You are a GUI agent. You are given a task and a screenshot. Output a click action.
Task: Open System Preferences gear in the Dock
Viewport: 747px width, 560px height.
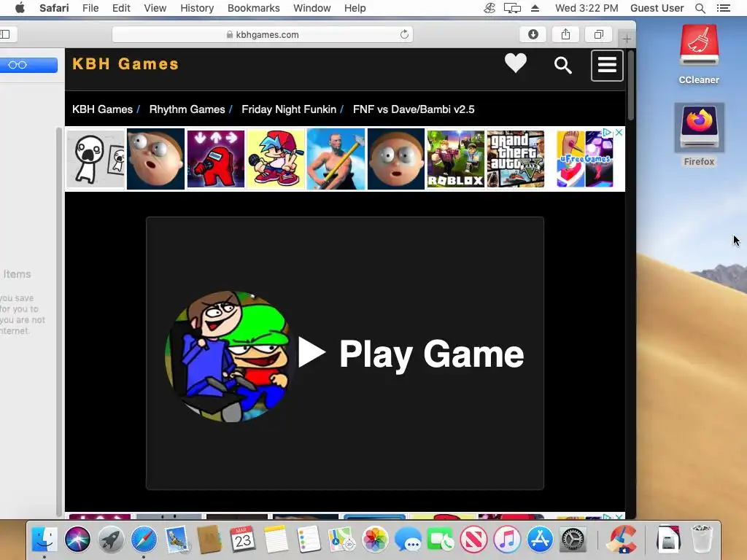[573, 540]
